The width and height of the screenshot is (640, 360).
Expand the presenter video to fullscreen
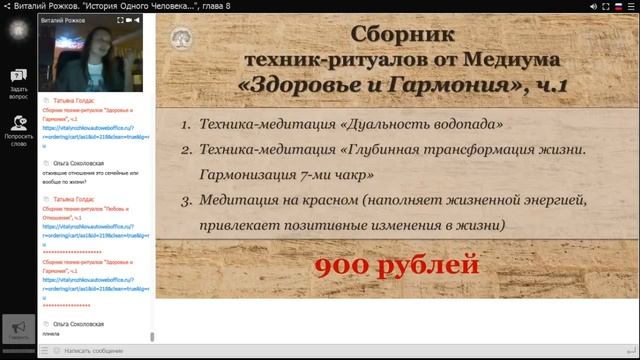coord(120,20)
